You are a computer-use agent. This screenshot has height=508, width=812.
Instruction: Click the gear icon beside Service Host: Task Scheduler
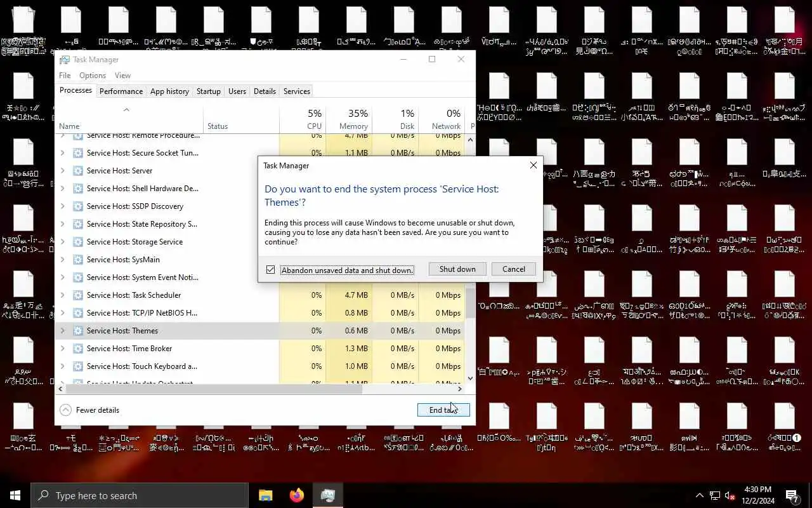click(x=78, y=295)
